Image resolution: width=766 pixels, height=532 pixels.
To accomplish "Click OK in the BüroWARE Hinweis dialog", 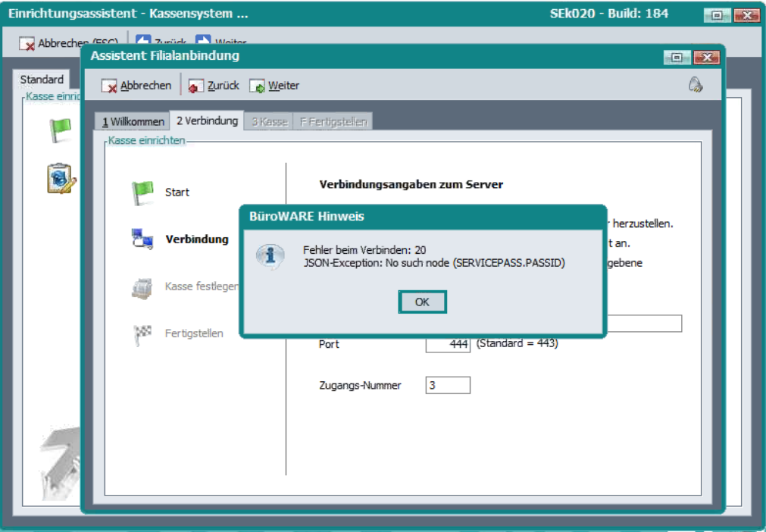I will pyautogui.click(x=422, y=302).
